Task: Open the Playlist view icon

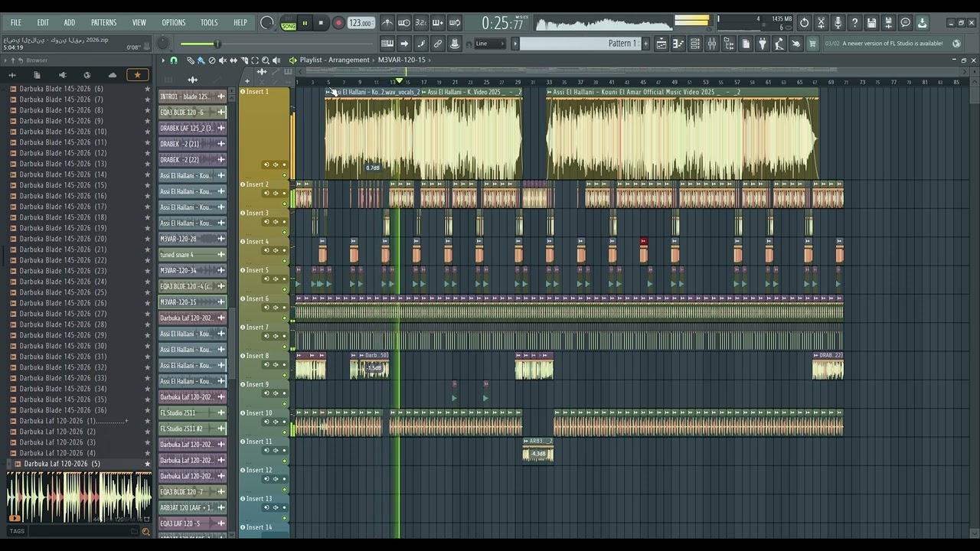Action: (661, 44)
